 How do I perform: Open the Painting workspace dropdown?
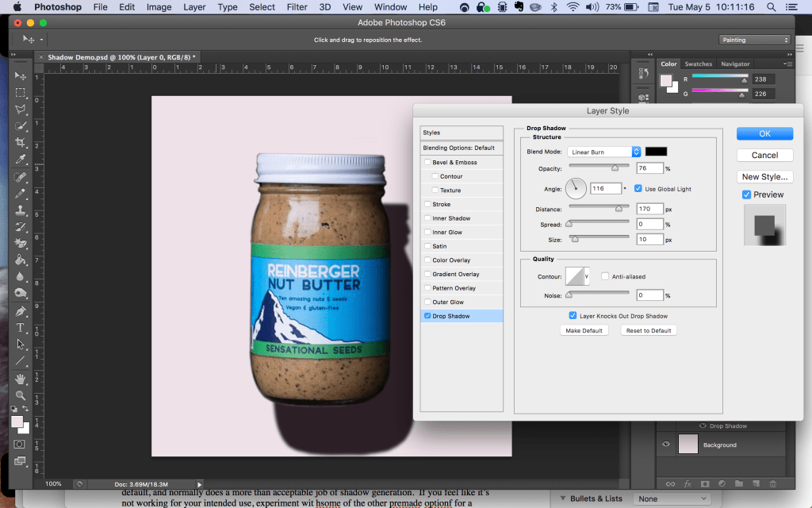pyautogui.click(x=754, y=39)
